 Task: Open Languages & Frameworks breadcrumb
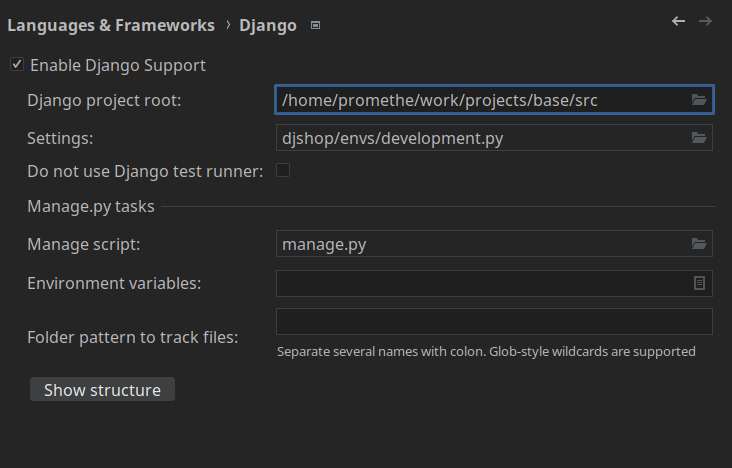(x=111, y=25)
